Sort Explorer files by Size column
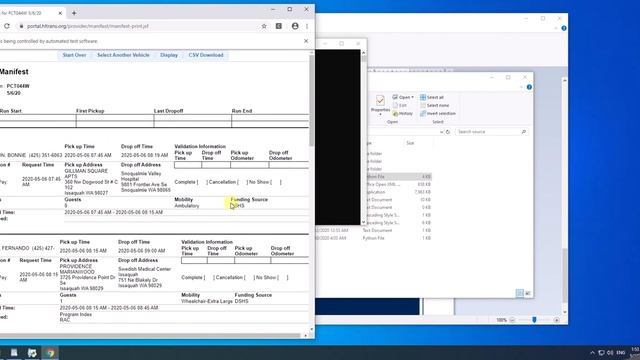Image resolution: width=640 pixels, height=360 pixels. 410,143
